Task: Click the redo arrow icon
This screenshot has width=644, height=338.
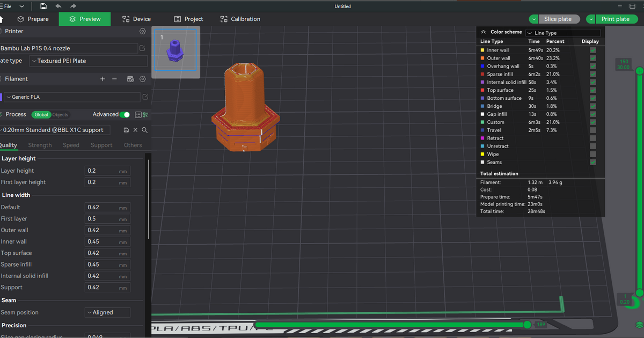Action: [73, 6]
